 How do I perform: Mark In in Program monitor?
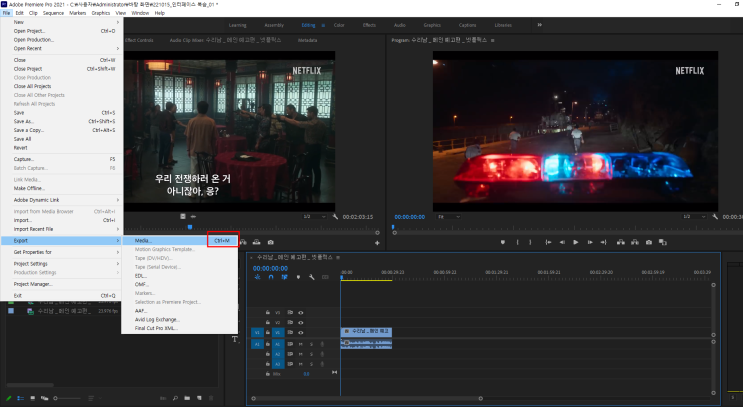pos(517,242)
